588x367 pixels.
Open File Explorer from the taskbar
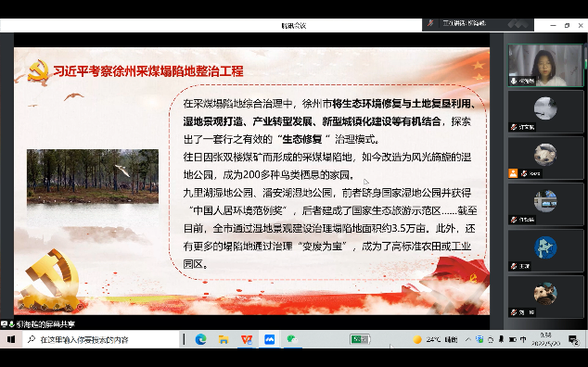click(224, 339)
